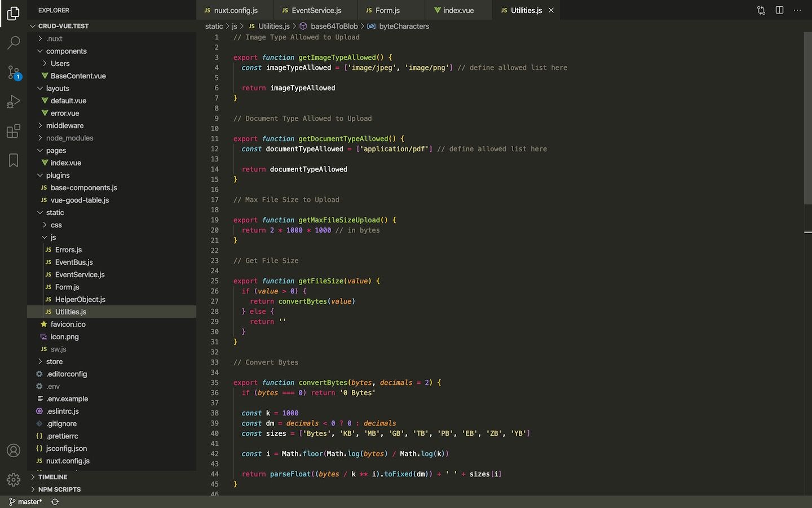This screenshot has width=812, height=508.
Task: Close the Utilities.js tab
Action: click(551, 10)
